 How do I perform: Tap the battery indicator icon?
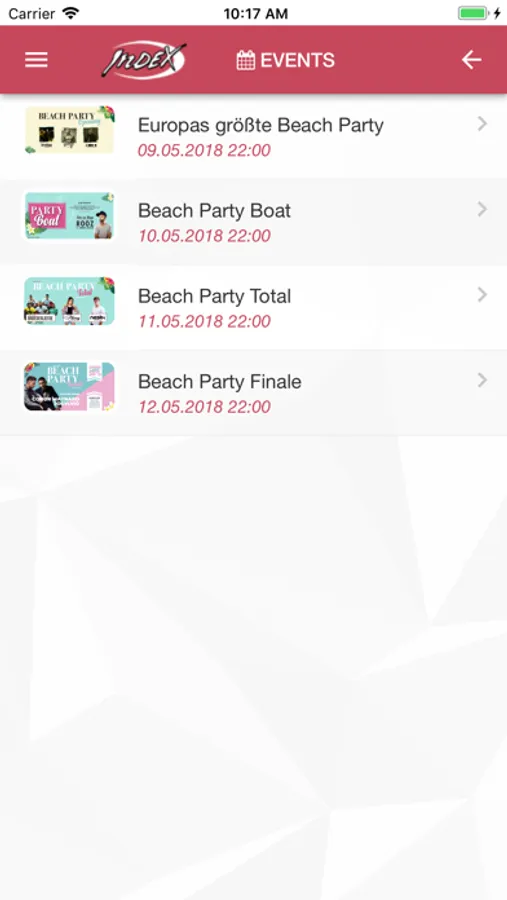473,13
